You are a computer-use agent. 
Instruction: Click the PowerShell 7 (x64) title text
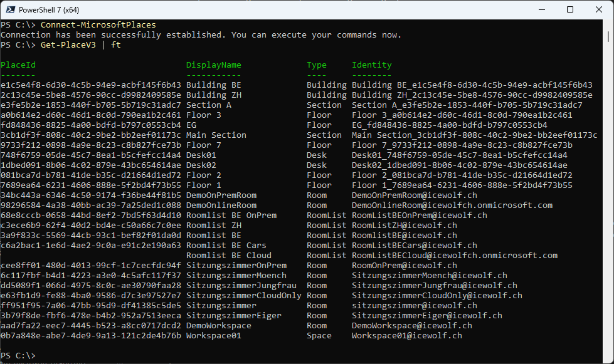pos(48,9)
